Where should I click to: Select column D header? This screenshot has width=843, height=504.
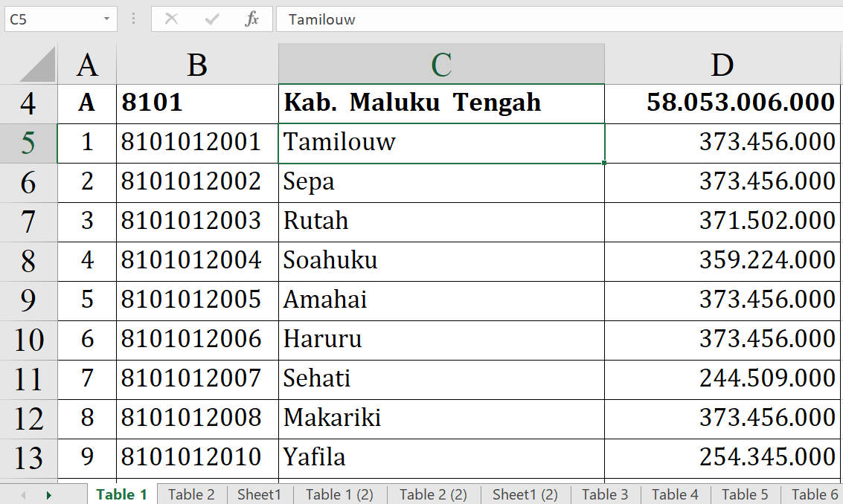pos(722,65)
